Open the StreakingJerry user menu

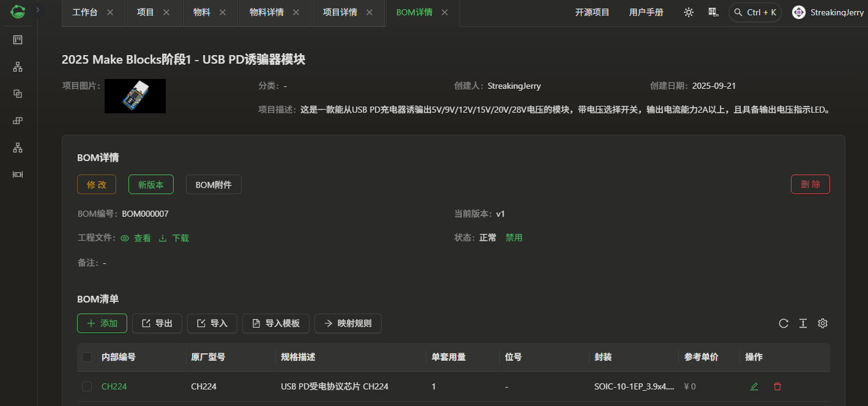[828, 12]
